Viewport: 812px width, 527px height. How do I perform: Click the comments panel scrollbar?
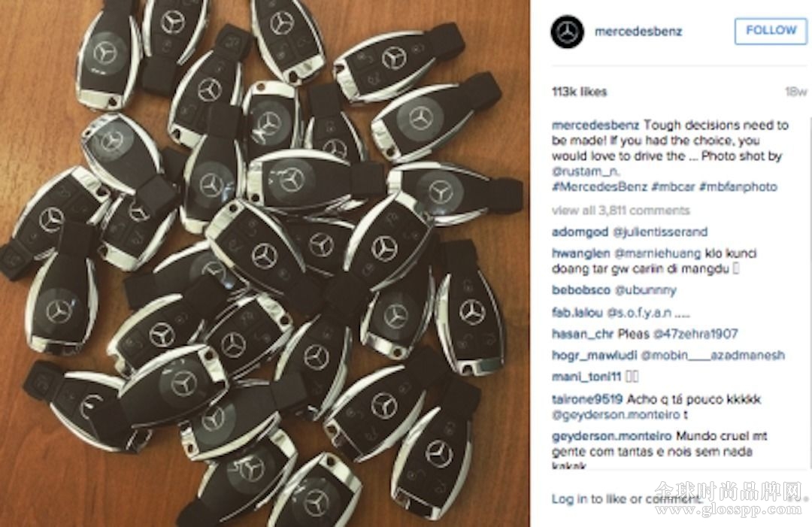point(809,293)
